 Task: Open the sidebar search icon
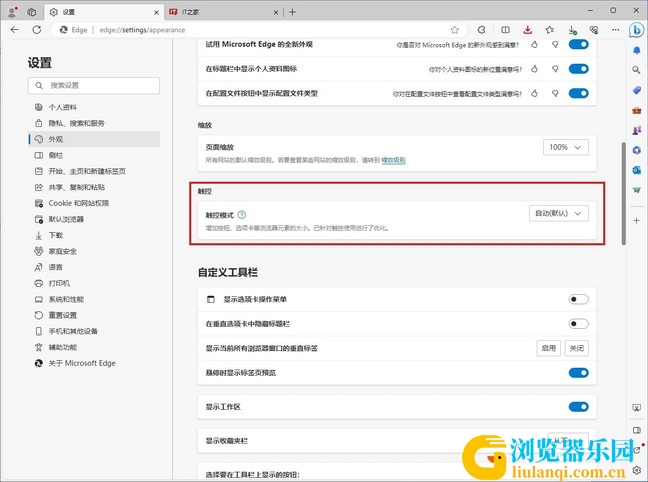point(636,70)
